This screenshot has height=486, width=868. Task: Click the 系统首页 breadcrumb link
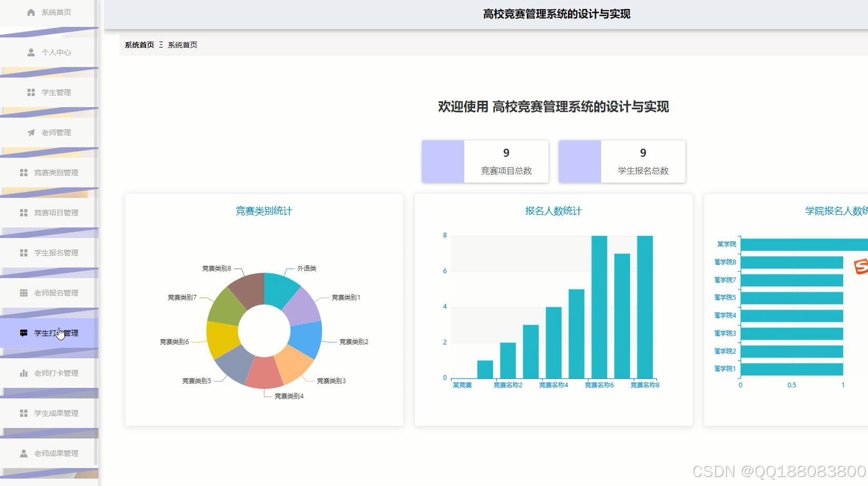tap(138, 45)
